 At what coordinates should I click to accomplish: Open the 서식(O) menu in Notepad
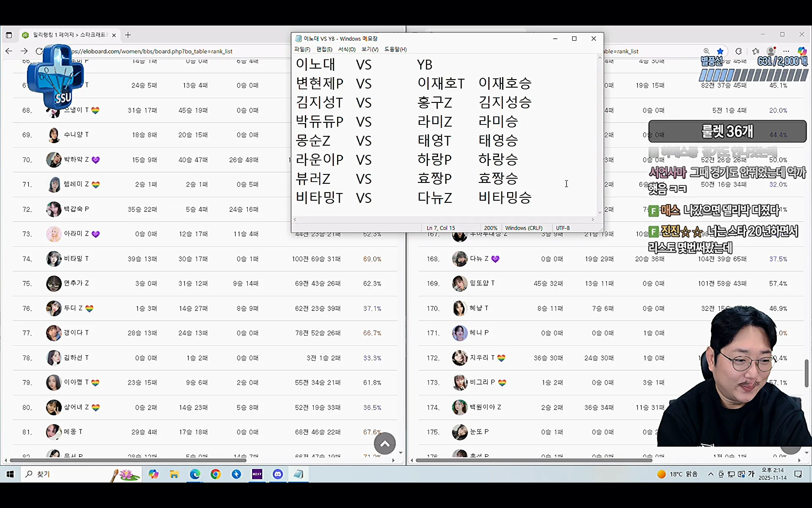pos(346,49)
